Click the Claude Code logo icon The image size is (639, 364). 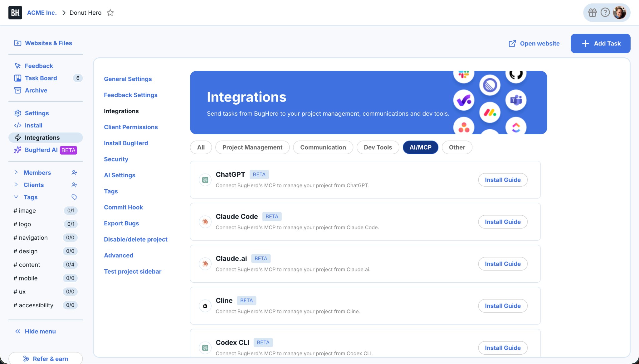(x=205, y=222)
